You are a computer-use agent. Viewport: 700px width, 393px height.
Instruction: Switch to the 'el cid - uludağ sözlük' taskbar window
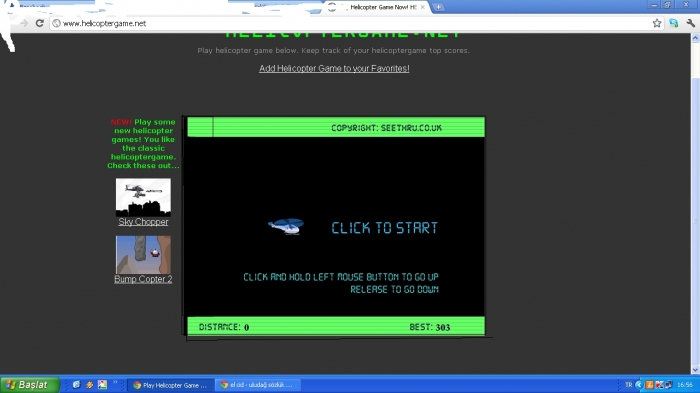coord(258,385)
